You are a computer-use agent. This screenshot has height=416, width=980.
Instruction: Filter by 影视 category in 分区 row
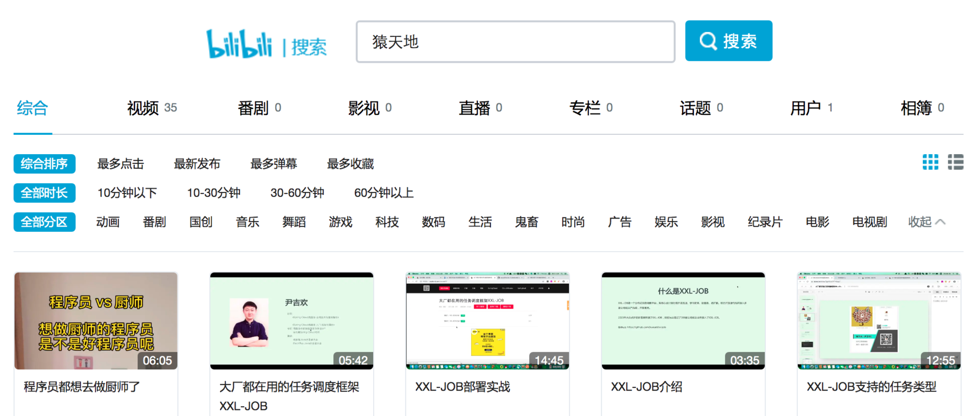click(x=713, y=222)
